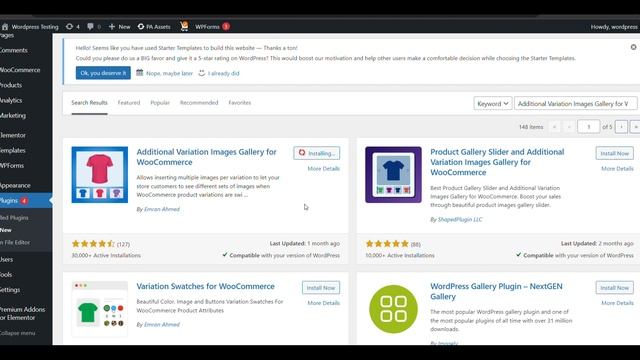640x360 pixels.
Task: Open Variation Swatches for WooCommerce title
Action: (x=205, y=287)
